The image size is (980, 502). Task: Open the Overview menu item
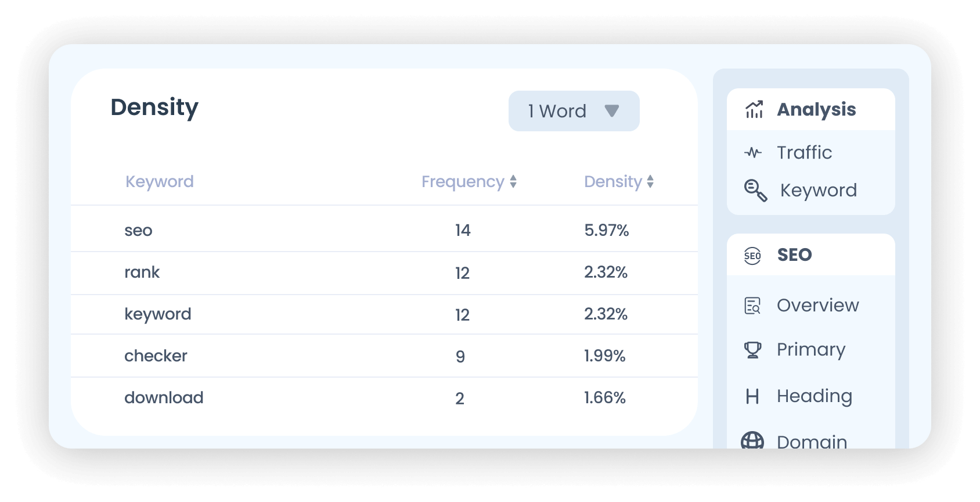(x=817, y=306)
